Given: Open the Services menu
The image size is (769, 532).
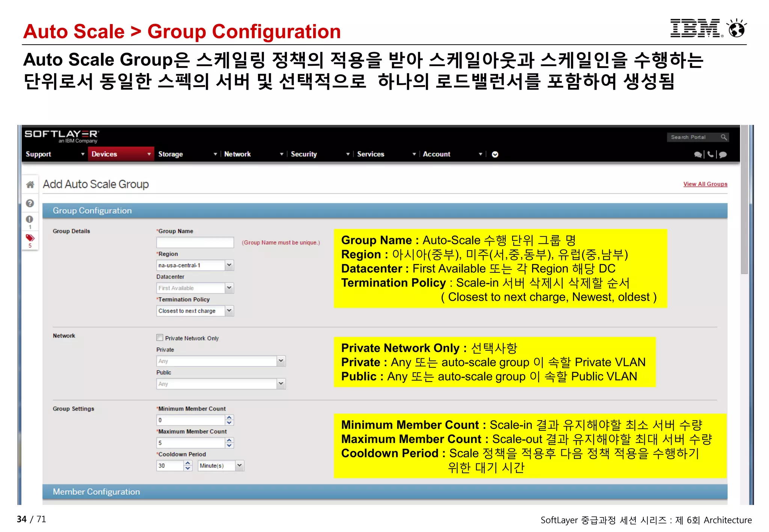Looking at the screenshot, I should (386, 154).
